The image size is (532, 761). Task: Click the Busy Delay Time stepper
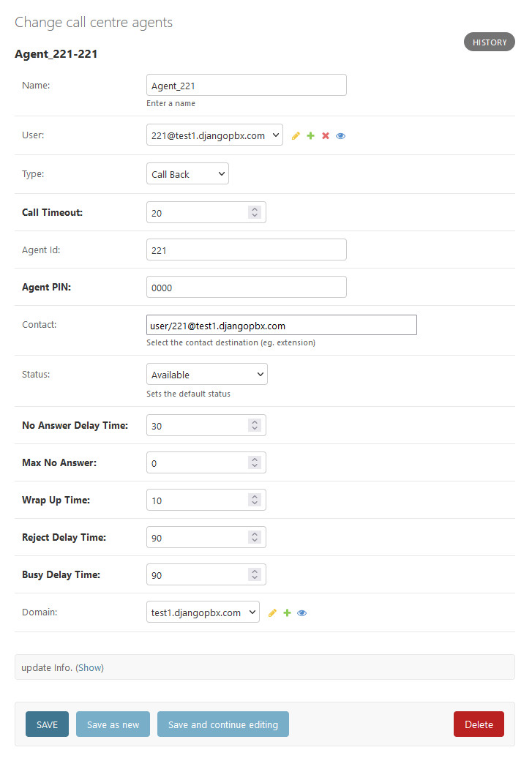click(254, 575)
